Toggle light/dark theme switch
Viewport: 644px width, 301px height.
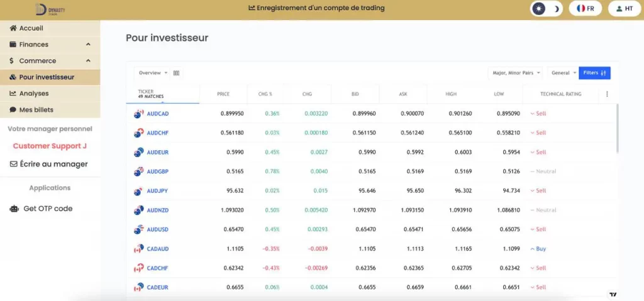pyautogui.click(x=547, y=9)
